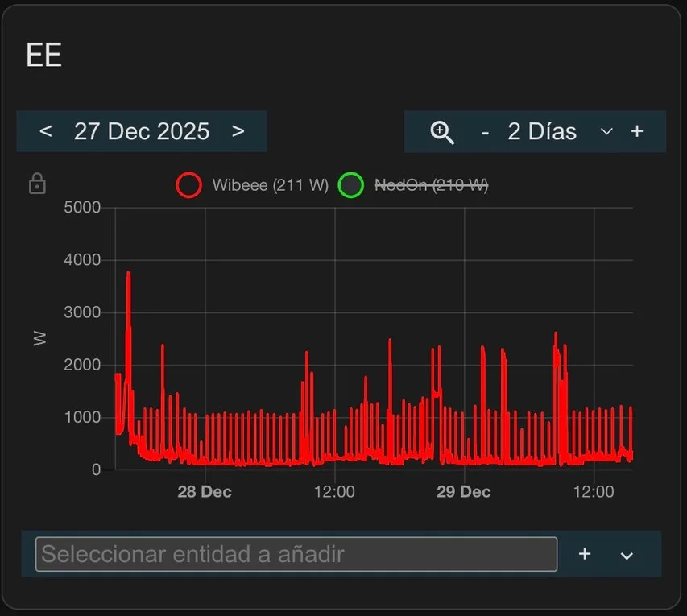Go to the previous date with left arrow
The width and height of the screenshot is (687, 616).
coord(46,131)
